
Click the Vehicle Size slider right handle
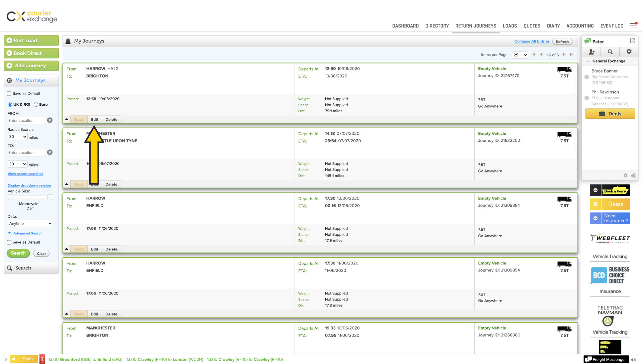point(50,197)
